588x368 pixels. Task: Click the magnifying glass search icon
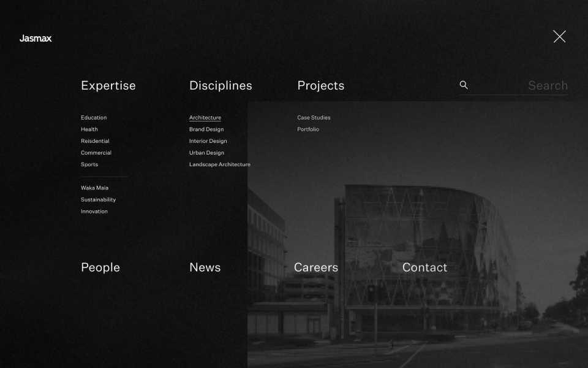pos(464,85)
